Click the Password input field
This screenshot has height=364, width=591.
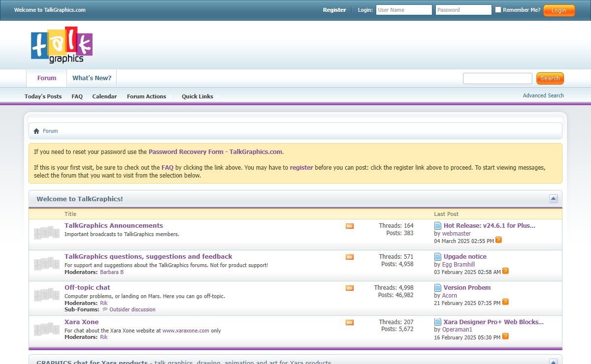463,10
